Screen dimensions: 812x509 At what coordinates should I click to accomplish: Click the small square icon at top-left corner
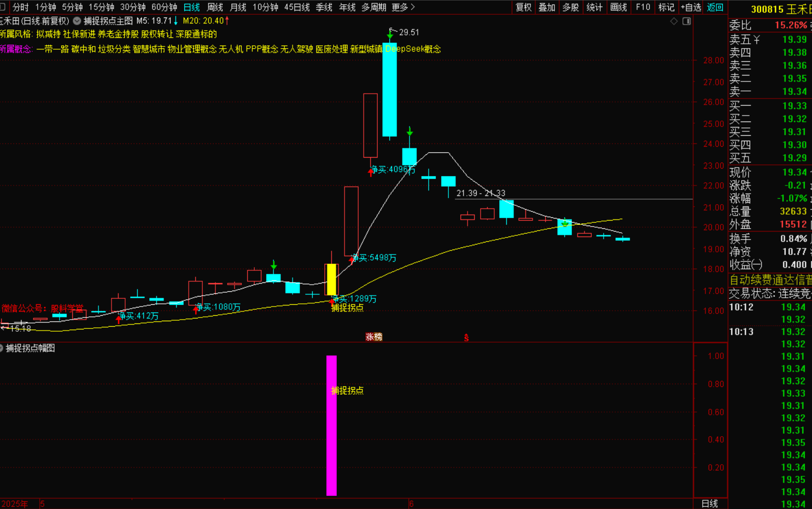(x=3, y=7)
